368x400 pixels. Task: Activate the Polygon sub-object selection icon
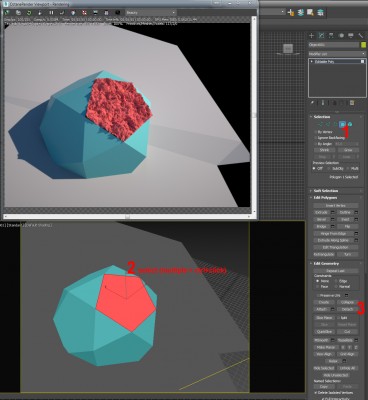tap(342, 124)
